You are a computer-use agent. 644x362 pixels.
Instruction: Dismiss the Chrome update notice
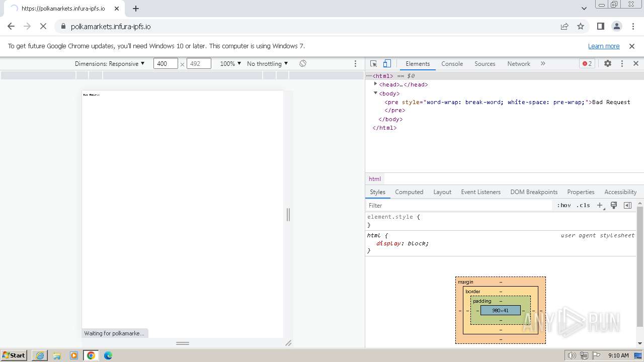[x=632, y=46]
